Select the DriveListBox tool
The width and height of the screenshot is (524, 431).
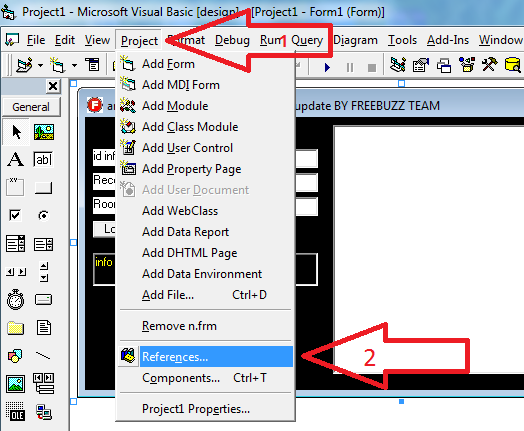tap(44, 300)
